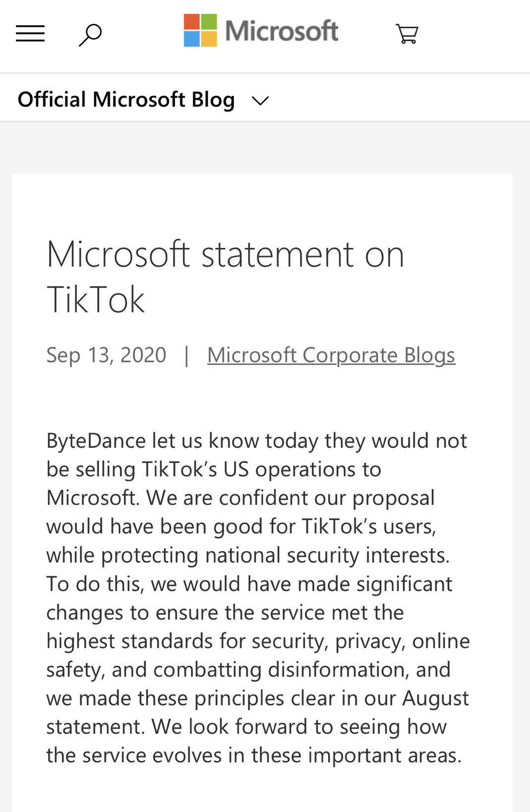The image size is (530, 812).
Task: Click the red square of Microsoft logo
Action: click(192, 22)
